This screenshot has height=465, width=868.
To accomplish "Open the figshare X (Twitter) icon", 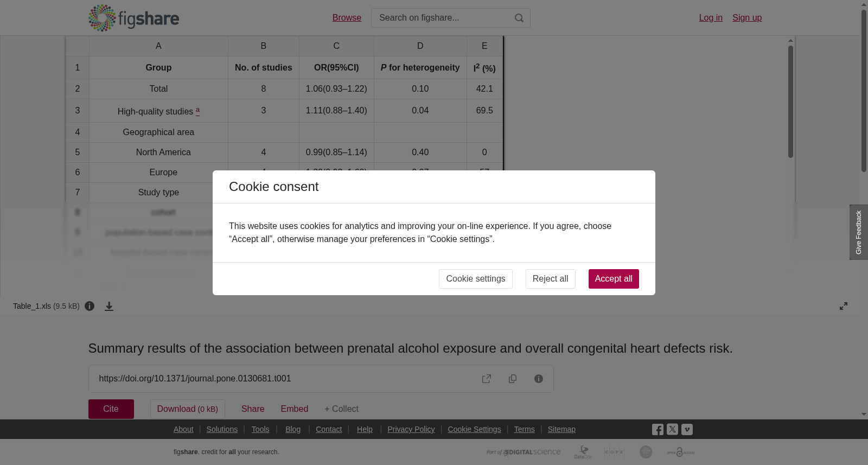I will (673, 429).
